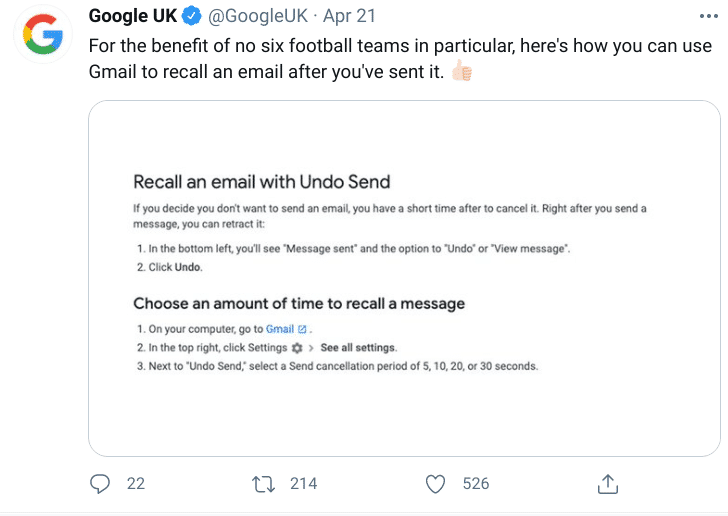Viewport: 728px width, 516px height.
Task: Click the external link icon beside Gmail
Action: pyautogui.click(x=302, y=329)
